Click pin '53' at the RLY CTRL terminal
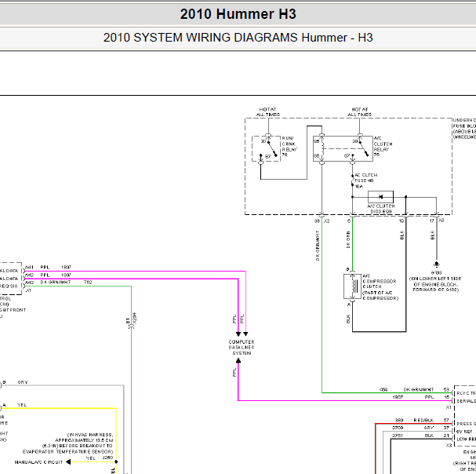The height and width of the screenshot is (474, 476). tap(446, 389)
